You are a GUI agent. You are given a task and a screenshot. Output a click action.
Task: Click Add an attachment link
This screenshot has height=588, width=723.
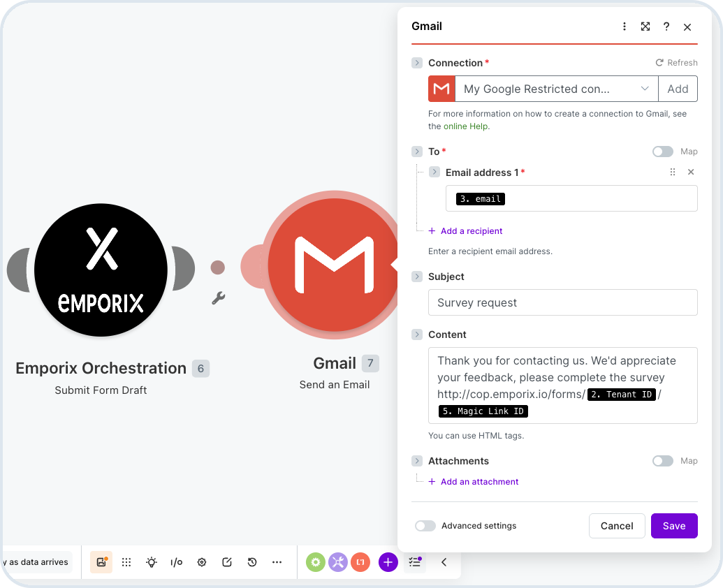pyautogui.click(x=474, y=482)
